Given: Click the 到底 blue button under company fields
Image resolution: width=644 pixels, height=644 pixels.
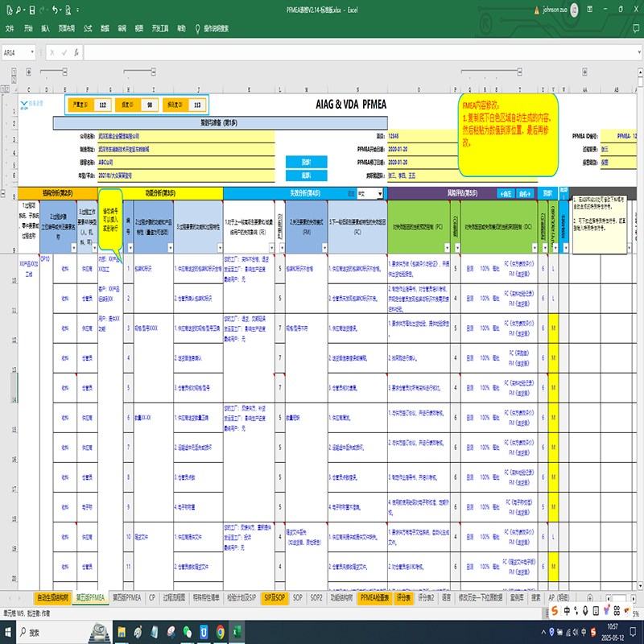Looking at the screenshot, I should point(307,175).
